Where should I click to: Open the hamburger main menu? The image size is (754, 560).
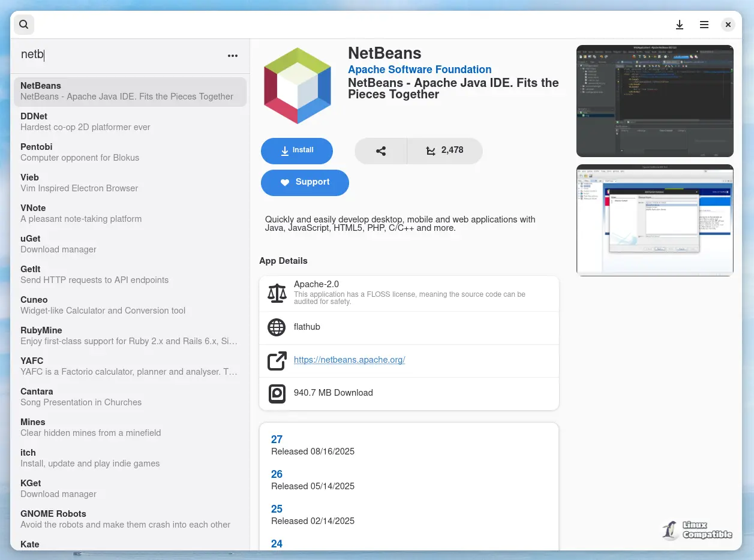click(704, 25)
